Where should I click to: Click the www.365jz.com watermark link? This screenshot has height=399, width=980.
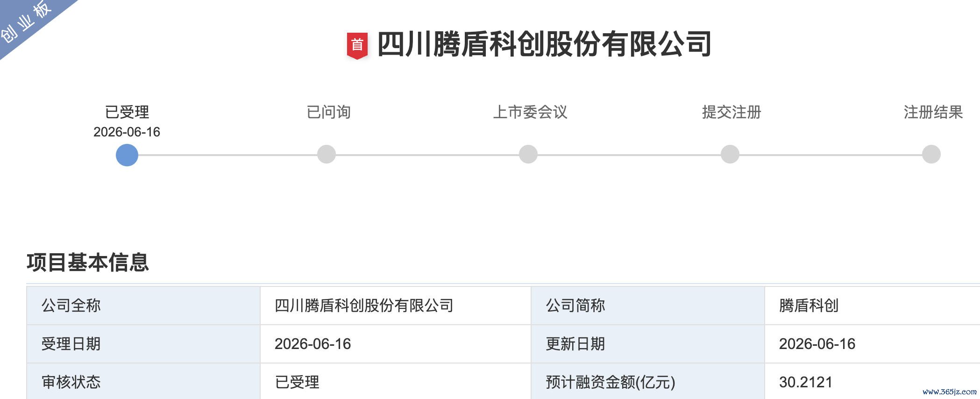950,392
